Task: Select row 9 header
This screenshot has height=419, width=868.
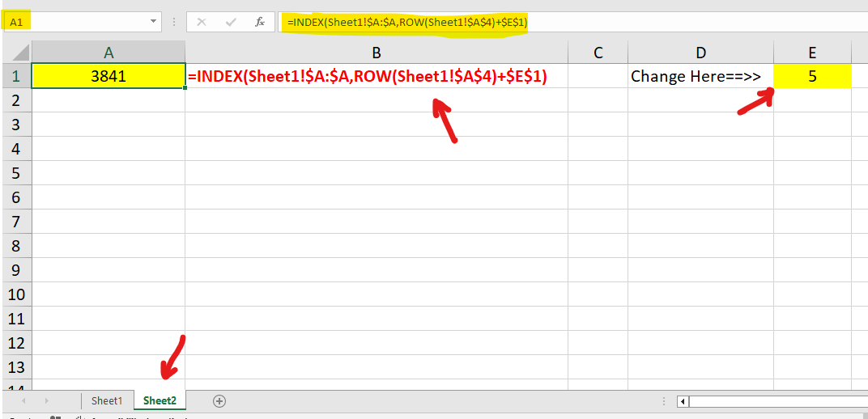Action: [18, 269]
